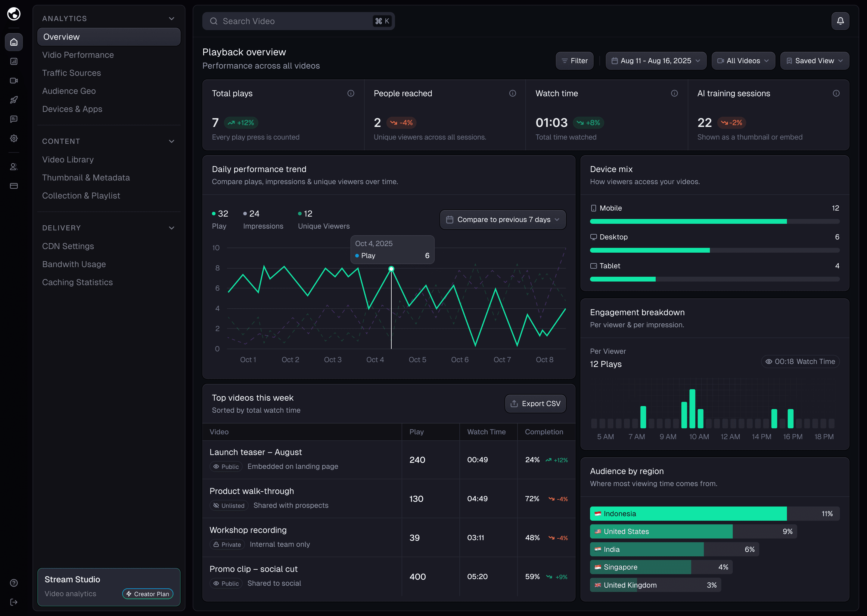Image resolution: width=867 pixels, height=616 pixels.
Task: Click the notification bell icon
Action: tap(840, 21)
